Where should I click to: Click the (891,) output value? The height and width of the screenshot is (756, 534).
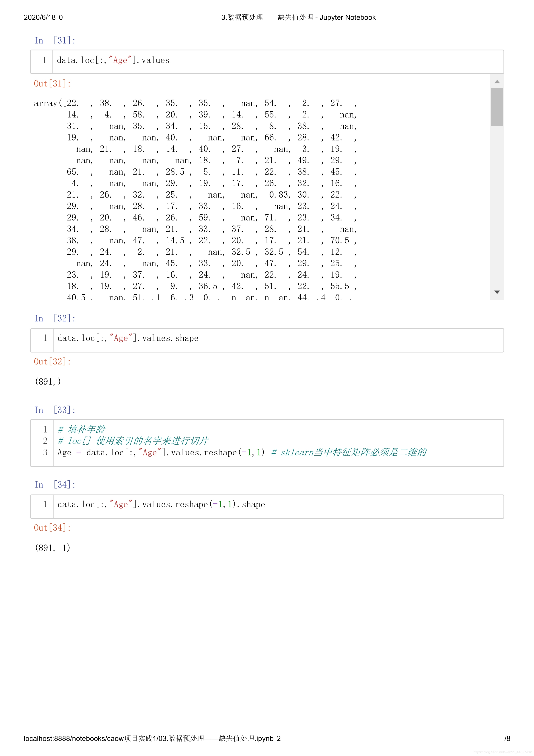(48, 382)
